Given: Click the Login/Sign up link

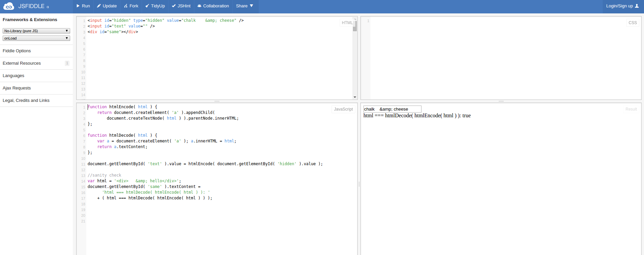Looking at the screenshot, I should 619,6.
